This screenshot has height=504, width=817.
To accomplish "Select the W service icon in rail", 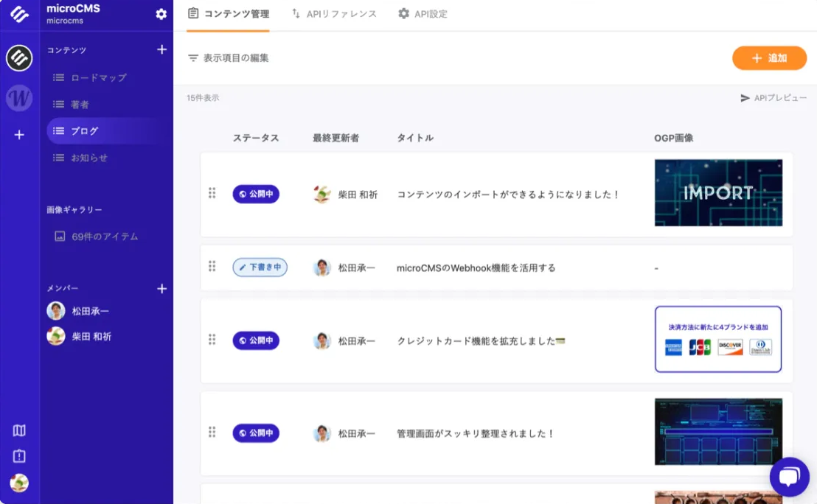I will (19, 97).
